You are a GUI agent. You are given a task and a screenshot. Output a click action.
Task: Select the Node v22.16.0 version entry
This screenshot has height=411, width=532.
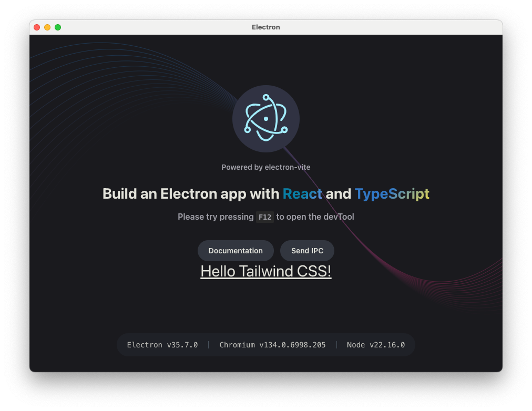click(x=375, y=345)
